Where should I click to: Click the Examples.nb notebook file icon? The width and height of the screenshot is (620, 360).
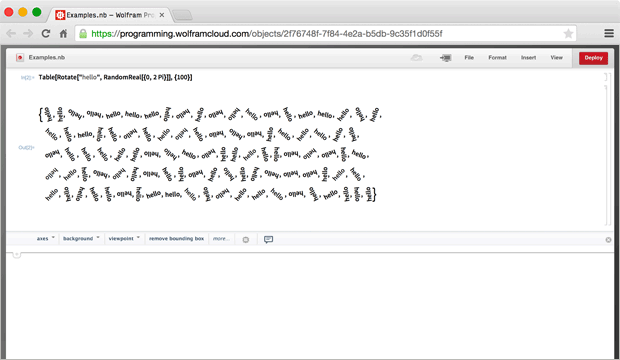tap(20, 58)
